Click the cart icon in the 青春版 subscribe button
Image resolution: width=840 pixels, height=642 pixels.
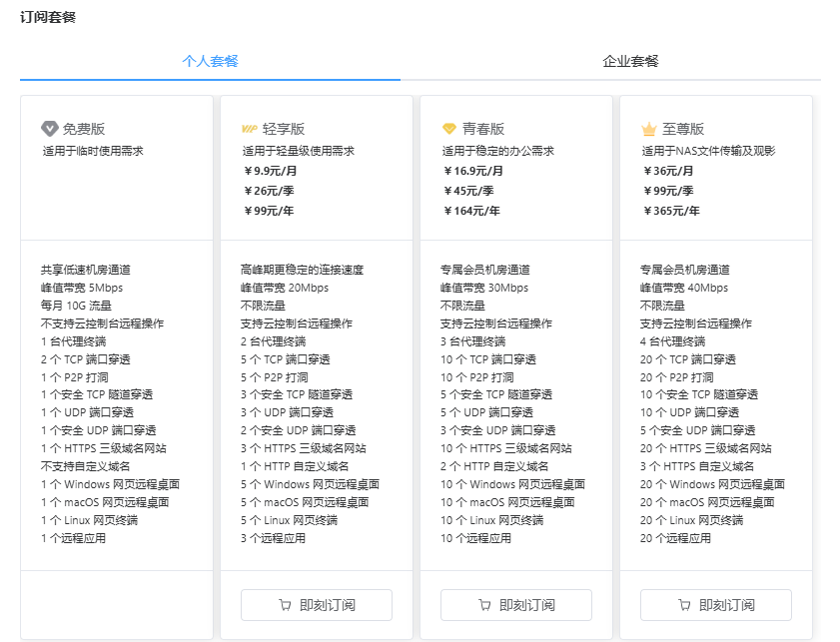484,605
